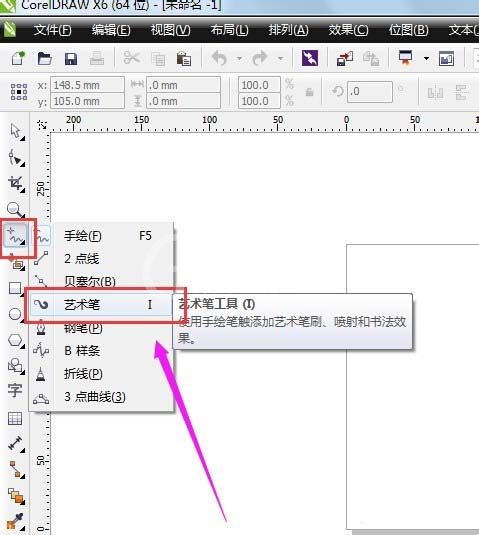Select the Dimension tool
The image size is (479, 535).
[x=16, y=444]
